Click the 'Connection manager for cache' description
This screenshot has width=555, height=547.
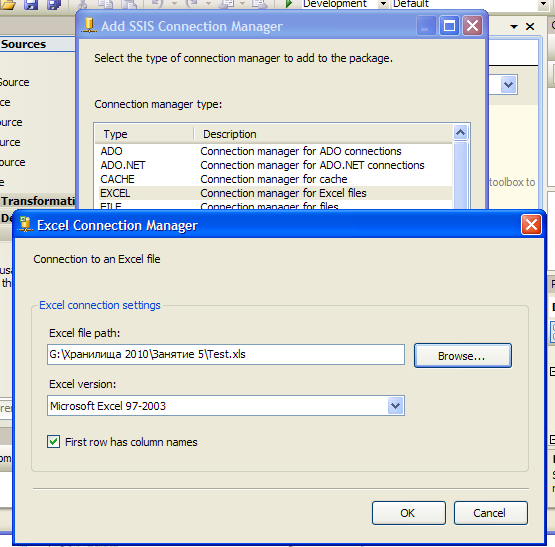274,179
